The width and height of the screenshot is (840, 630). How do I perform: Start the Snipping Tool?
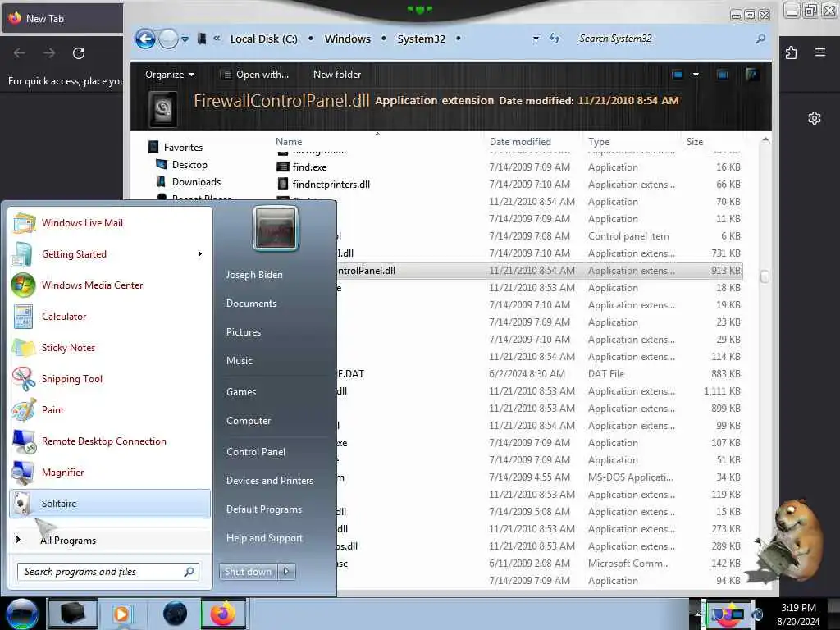click(110, 379)
